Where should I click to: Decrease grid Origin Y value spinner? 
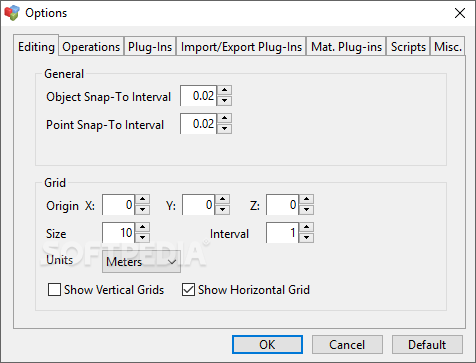tap(223, 210)
